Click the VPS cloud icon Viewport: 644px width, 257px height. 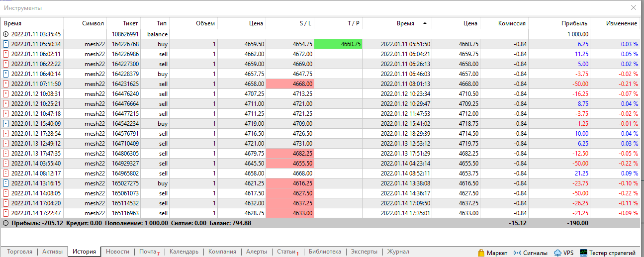coord(557,253)
